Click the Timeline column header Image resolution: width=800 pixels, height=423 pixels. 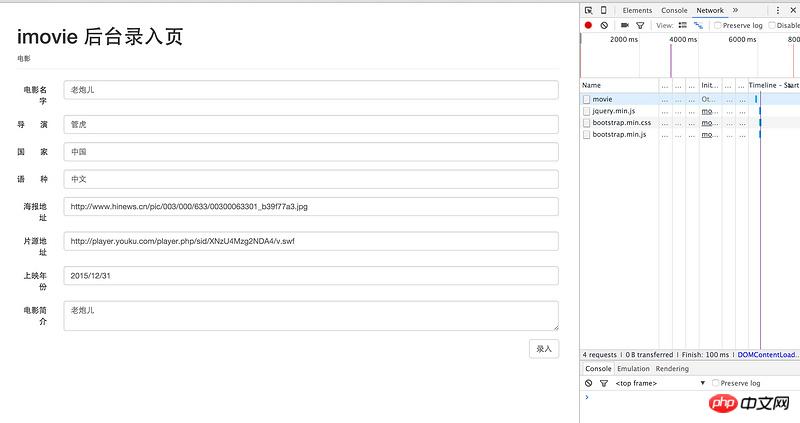click(x=773, y=85)
